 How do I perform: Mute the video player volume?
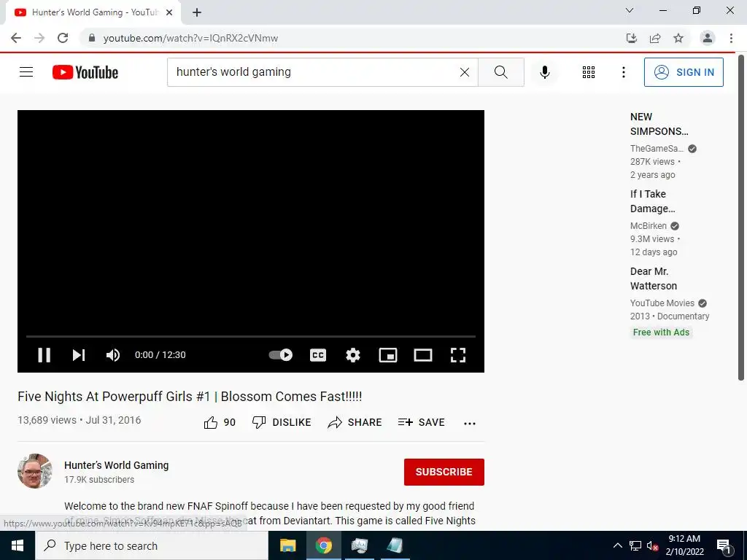pyautogui.click(x=113, y=355)
